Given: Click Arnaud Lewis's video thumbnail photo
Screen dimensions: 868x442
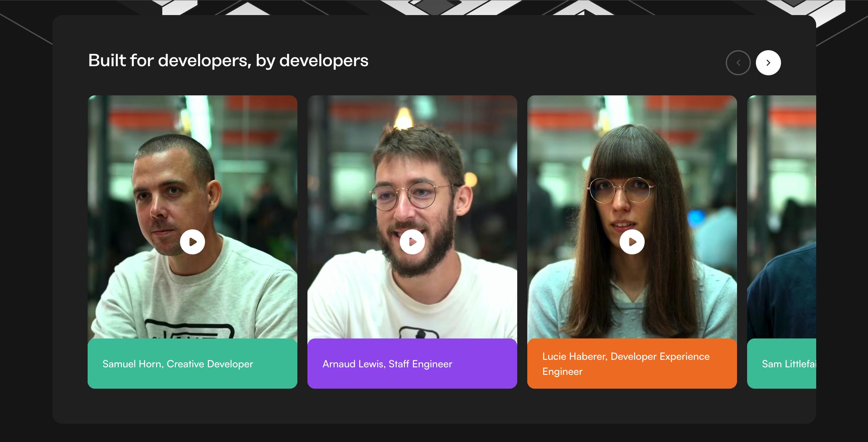Looking at the screenshot, I should [412, 162].
